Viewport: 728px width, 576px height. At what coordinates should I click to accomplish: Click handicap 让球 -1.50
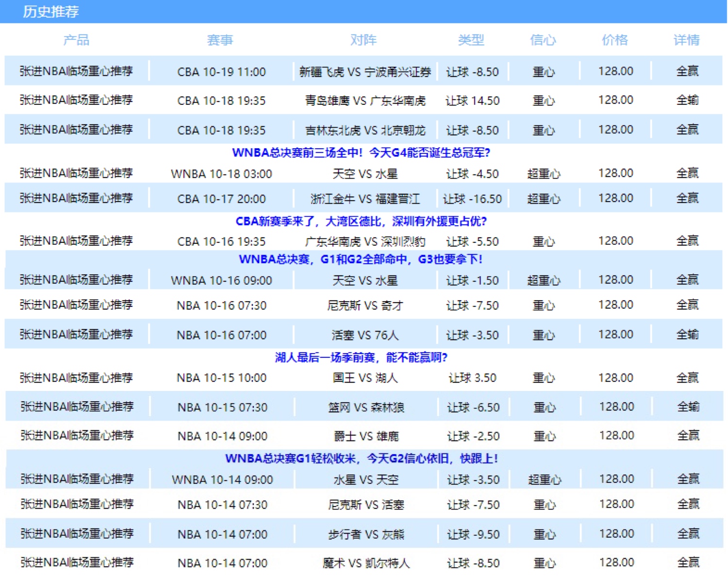click(472, 280)
